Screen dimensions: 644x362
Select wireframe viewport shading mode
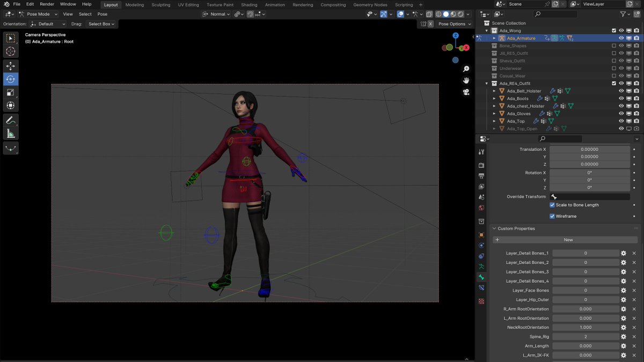[x=438, y=14]
